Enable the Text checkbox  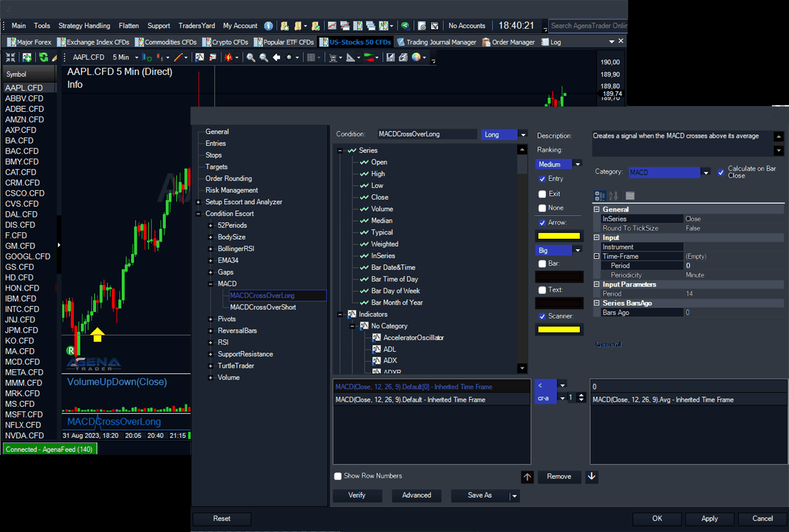pos(542,290)
